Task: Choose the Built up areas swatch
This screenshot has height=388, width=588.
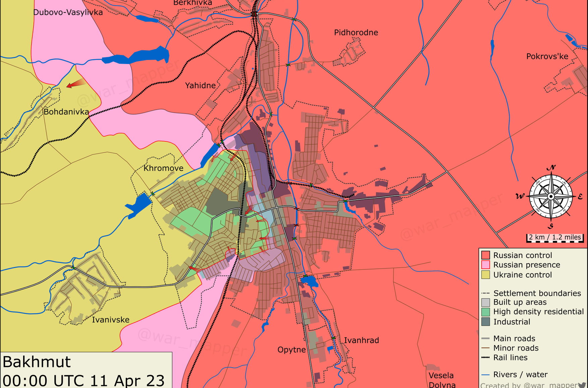Action: tap(485, 302)
